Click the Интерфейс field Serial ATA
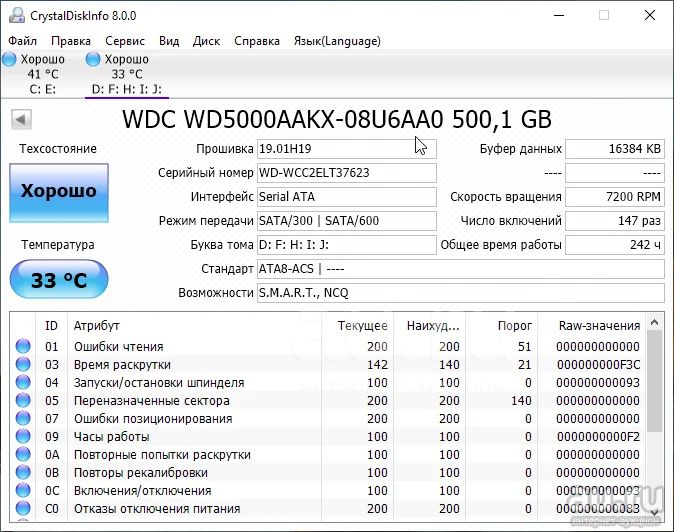The image size is (674, 532). tap(347, 197)
